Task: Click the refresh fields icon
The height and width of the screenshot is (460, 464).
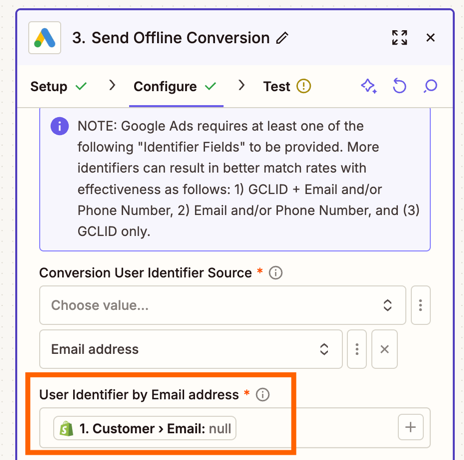Action: 399,86
